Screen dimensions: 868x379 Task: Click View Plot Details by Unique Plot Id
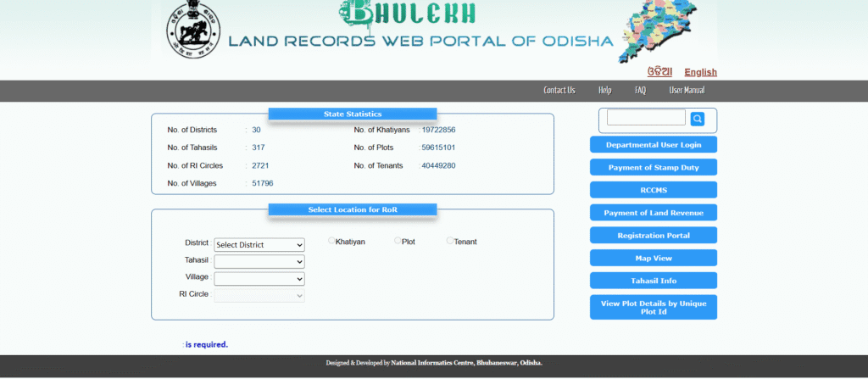[654, 308]
